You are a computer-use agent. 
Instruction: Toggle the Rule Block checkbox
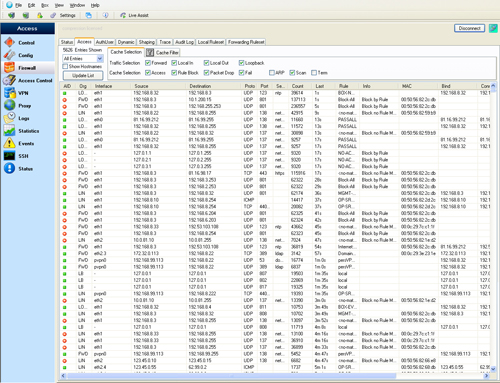174,73
